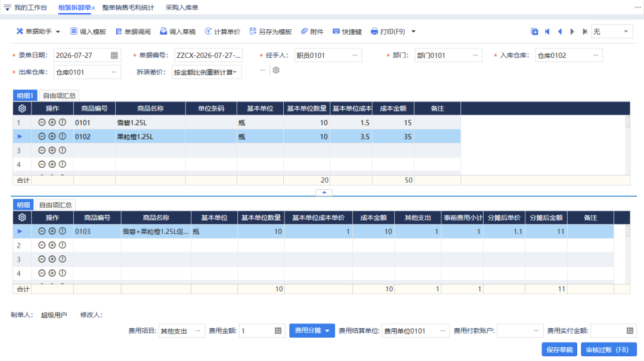Go to the next record

pyautogui.click(x=572, y=32)
